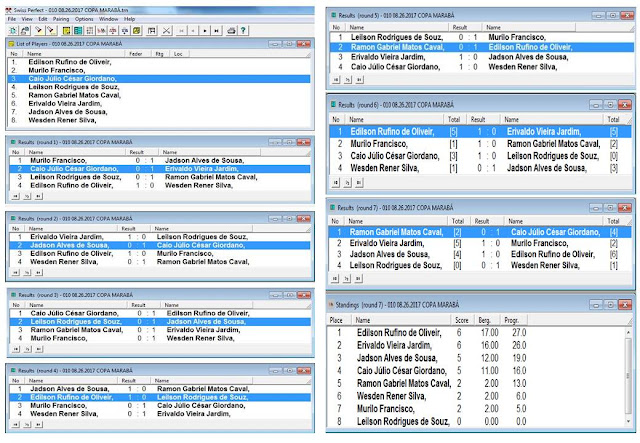
Task: Select round 6 pairing Murilo Francisco vs Ramon
Action: pos(480,144)
